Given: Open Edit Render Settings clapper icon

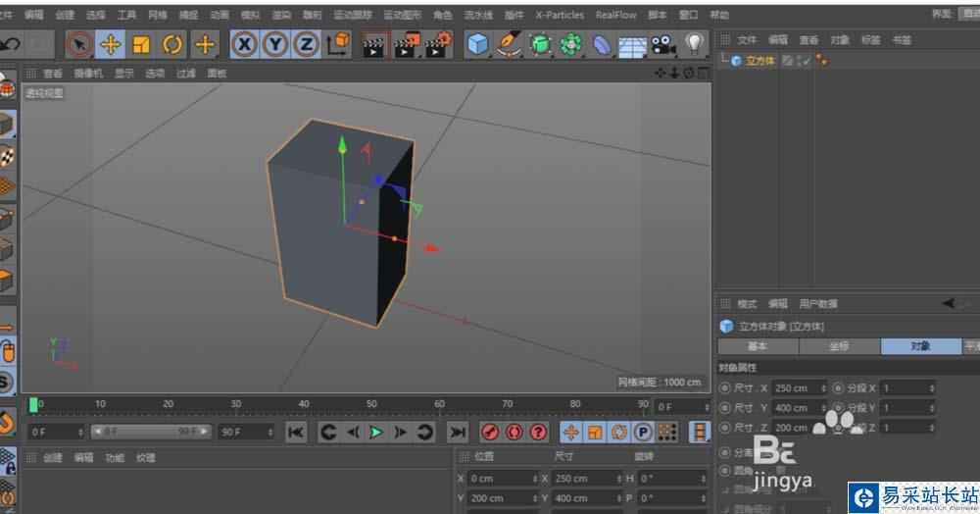Looking at the screenshot, I should [x=436, y=44].
